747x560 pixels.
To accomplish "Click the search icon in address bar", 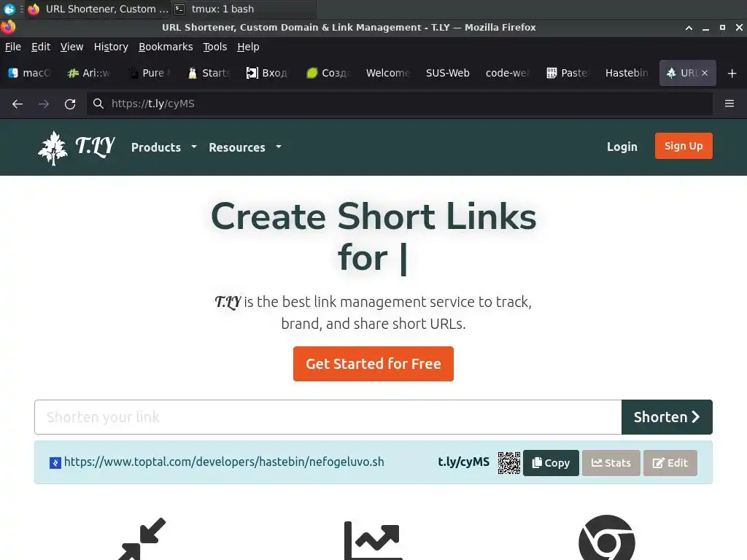I will [98, 104].
